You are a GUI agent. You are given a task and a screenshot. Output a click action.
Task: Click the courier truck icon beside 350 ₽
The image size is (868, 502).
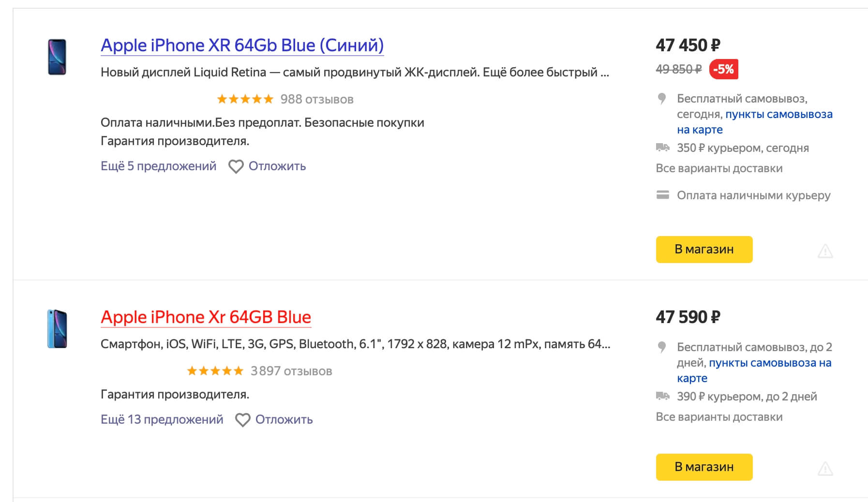662,147
